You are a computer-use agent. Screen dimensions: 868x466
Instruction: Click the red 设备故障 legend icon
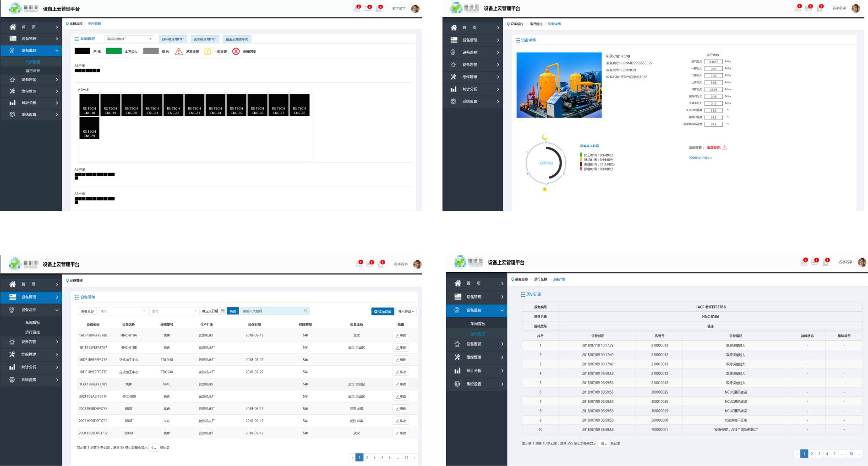235,51
